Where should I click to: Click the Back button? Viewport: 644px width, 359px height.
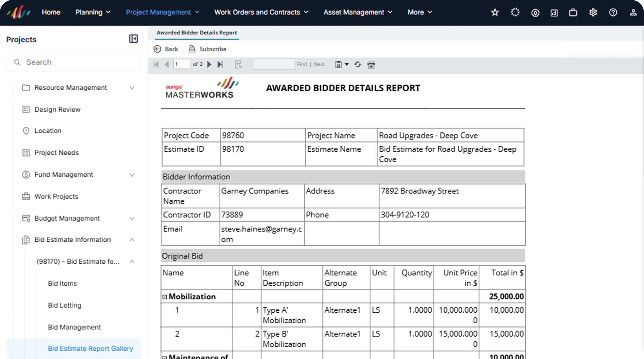(166, 49)
